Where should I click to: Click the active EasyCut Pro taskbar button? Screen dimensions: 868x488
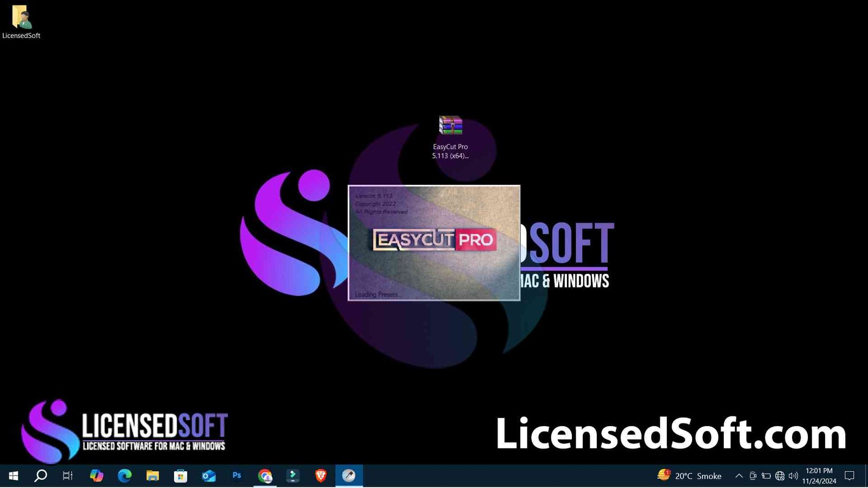tap(349, 476)
